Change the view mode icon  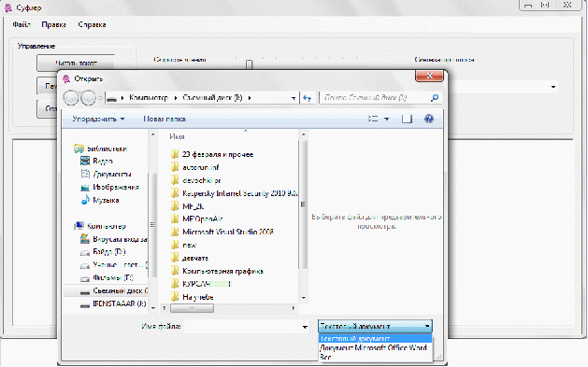click(373, 120)
